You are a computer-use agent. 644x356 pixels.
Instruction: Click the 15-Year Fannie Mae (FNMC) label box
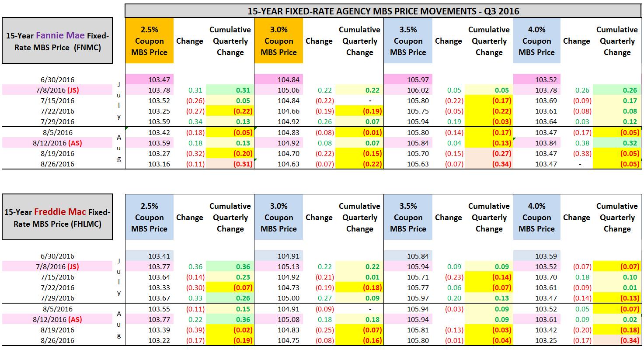pos(57,41)
